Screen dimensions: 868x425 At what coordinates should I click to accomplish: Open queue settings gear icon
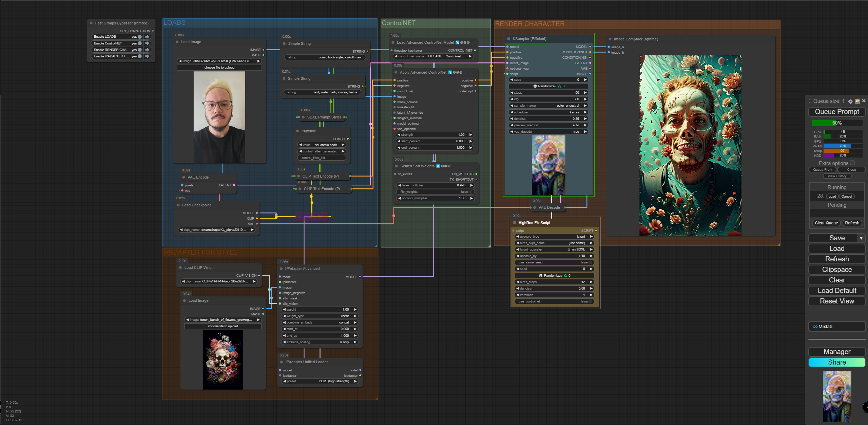(x=850, y=101)
